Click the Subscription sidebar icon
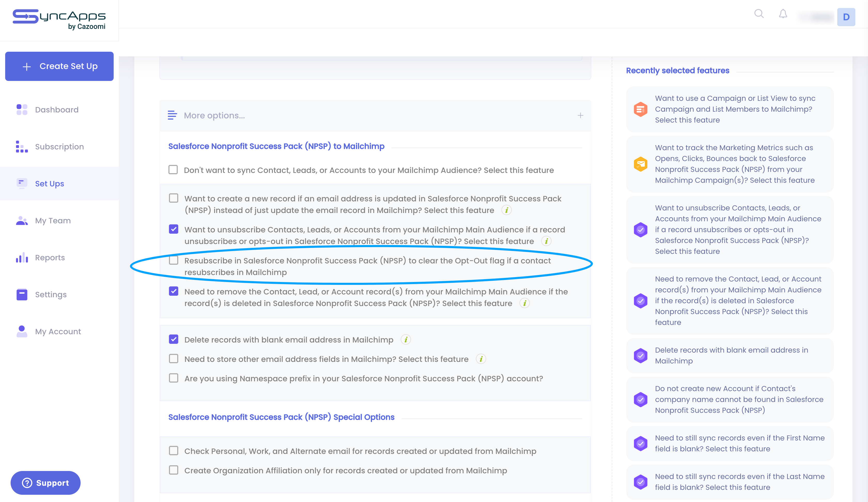This screenshot has width=868, height=502. click(x=22, y=147)
